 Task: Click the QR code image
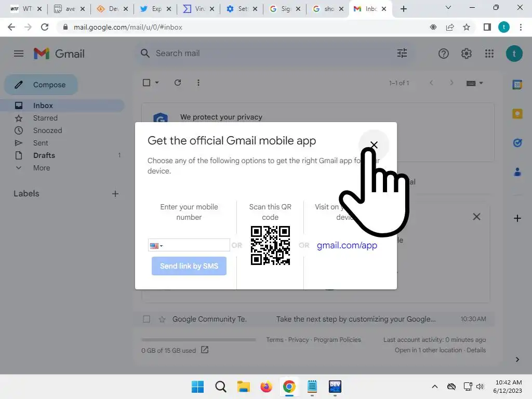(x=270, y=245)
